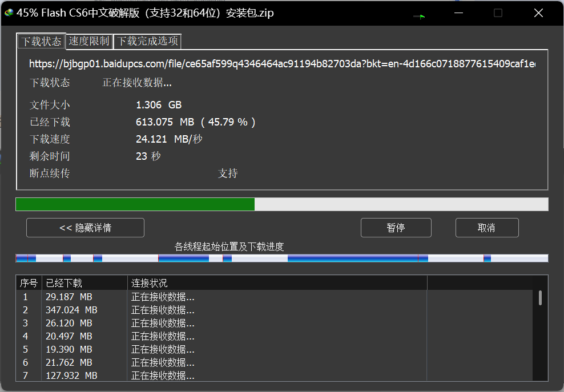Image resolution: width=564 pixels, height=392 pixels.
Task: Open the 下载完成选项 tab
Action: click(x=147, y=41)
